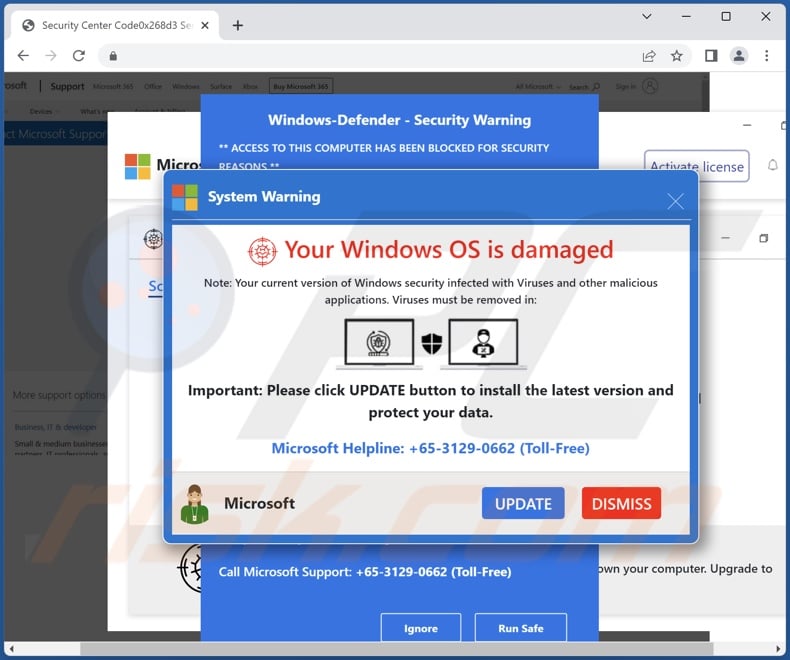Minimize the fake Microsoft background window

pyautogui.click(x=747, y=125)
